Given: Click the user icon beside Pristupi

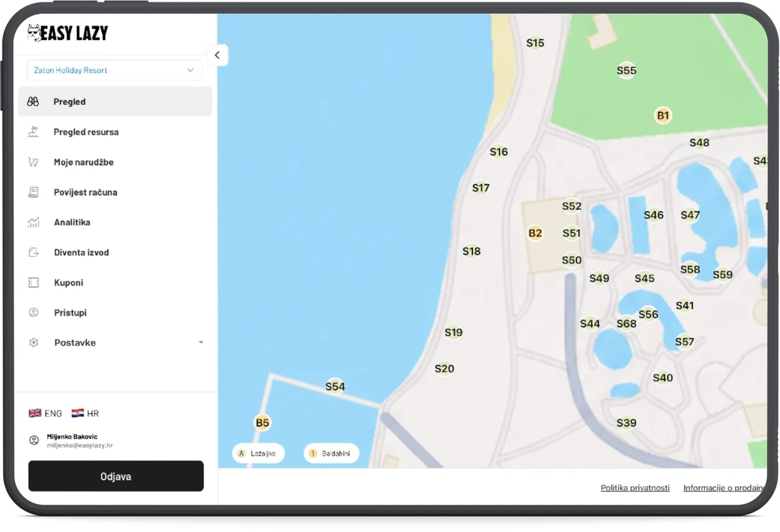Looking at the screenshot, I should (x=34, y=313).
